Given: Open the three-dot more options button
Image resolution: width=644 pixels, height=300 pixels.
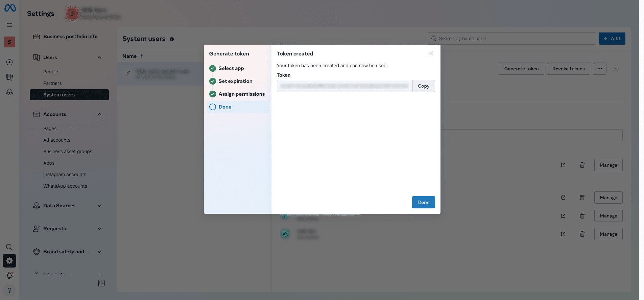Looking at the screenshot, I should click(x=600, y=69).
